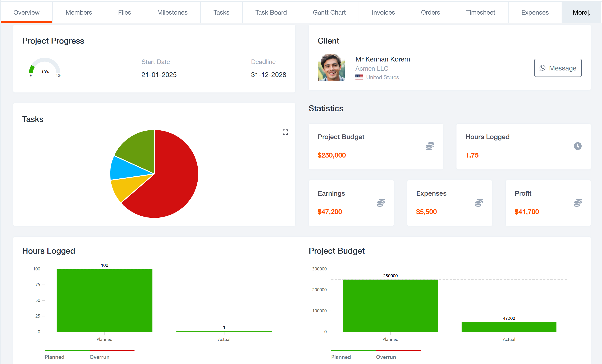The width and height of the screenshot is (602, 364).
Task: Toggle Overrun legend in Project Budget chart
Action: [386, 357]
